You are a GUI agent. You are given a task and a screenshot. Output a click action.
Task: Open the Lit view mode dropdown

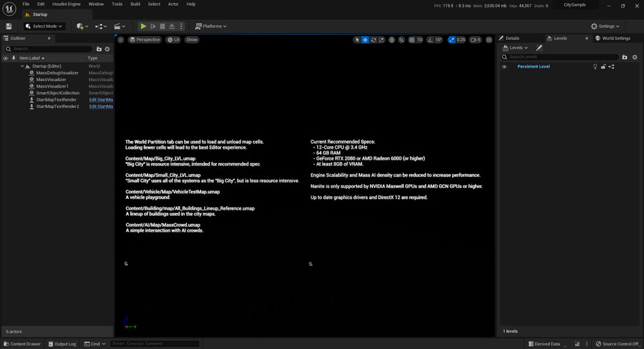tap(173, 40)
